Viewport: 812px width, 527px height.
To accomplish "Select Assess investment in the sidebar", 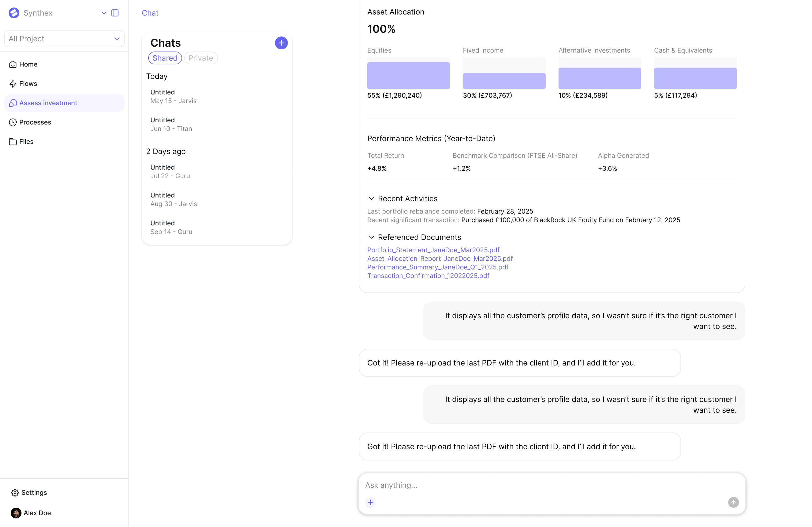I will [x=64, y=103].
